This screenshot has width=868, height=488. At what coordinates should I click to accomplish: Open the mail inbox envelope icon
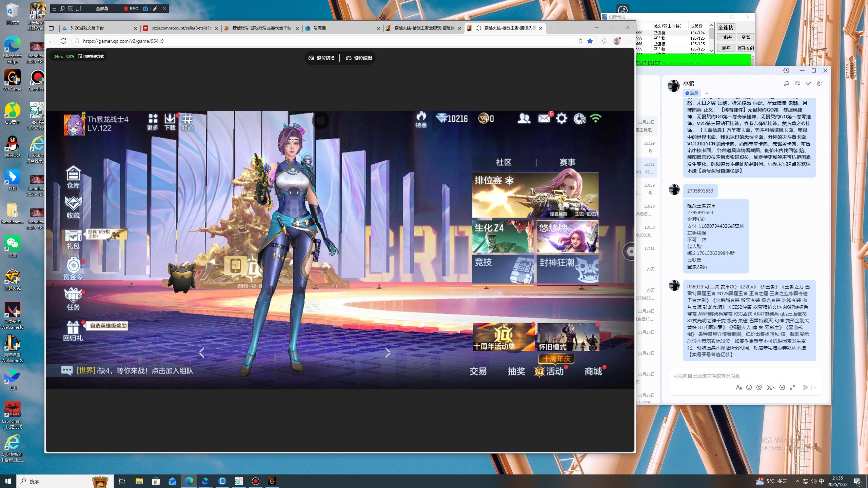click(544, 119)
